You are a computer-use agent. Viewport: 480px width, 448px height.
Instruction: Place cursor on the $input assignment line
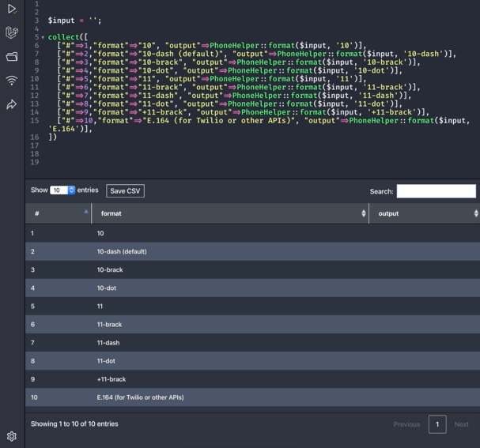pos(74,21)
